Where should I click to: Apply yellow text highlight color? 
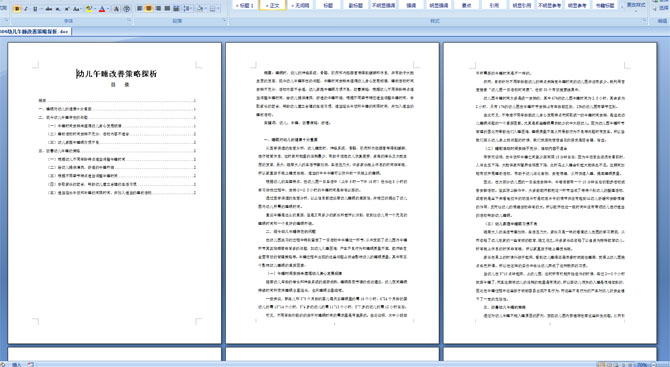[x=89, y=9]
